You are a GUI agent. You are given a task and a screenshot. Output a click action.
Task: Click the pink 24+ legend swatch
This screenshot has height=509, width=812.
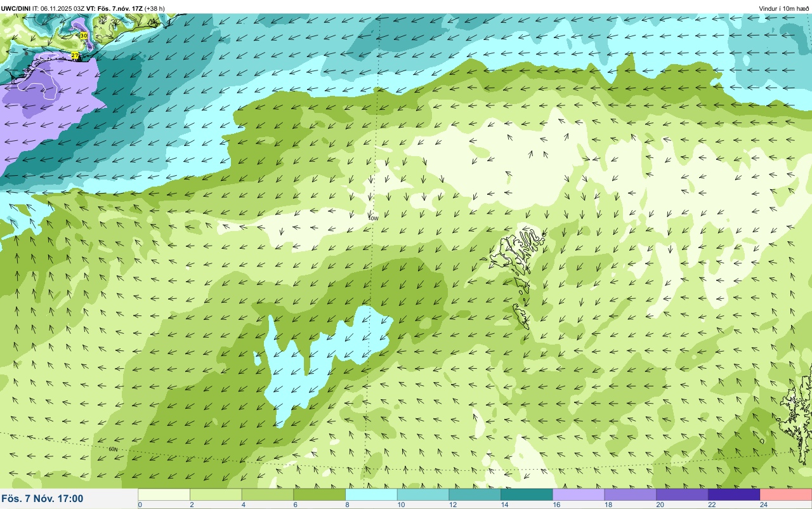pos(785,494)
